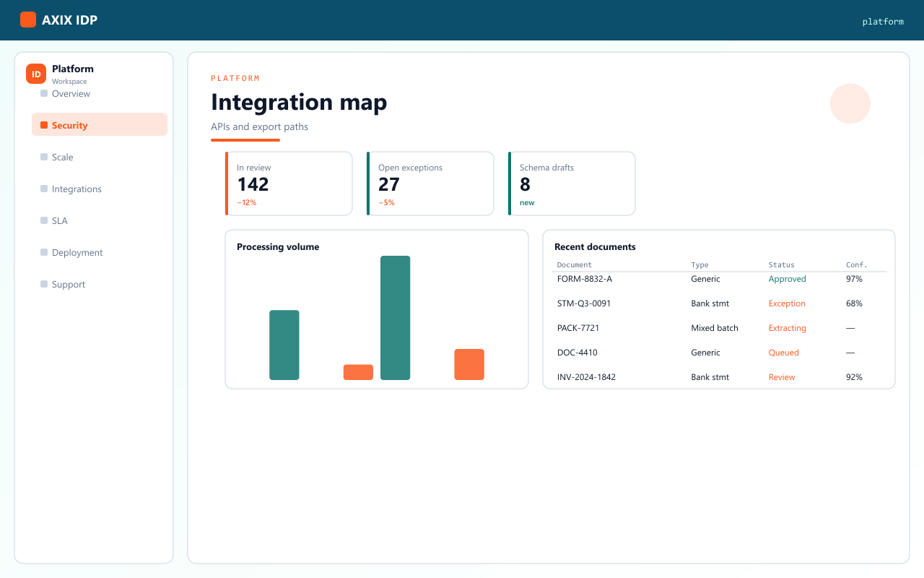This screenshot has height=578, width=924.
Task: Click the Document column header
Action: pos(575,265)
